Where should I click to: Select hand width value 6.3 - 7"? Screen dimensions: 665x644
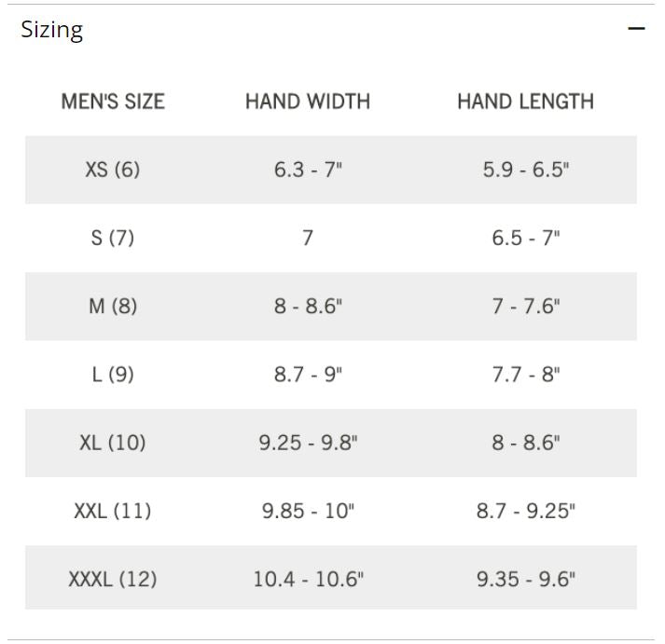[x=308, y=170]
